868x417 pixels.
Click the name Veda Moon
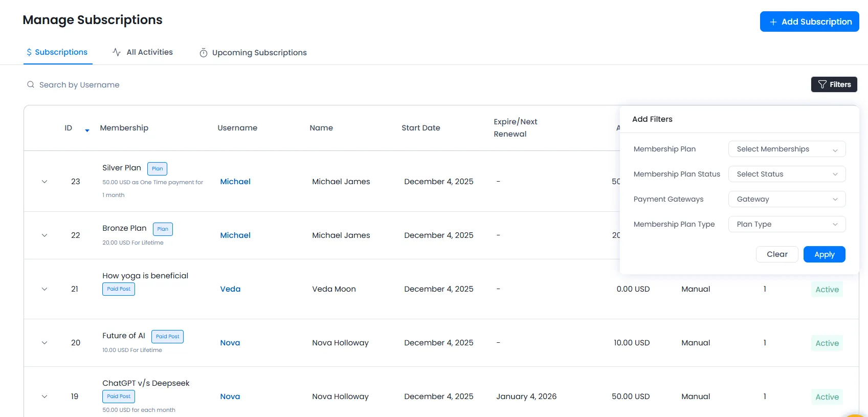click(334, 289)
